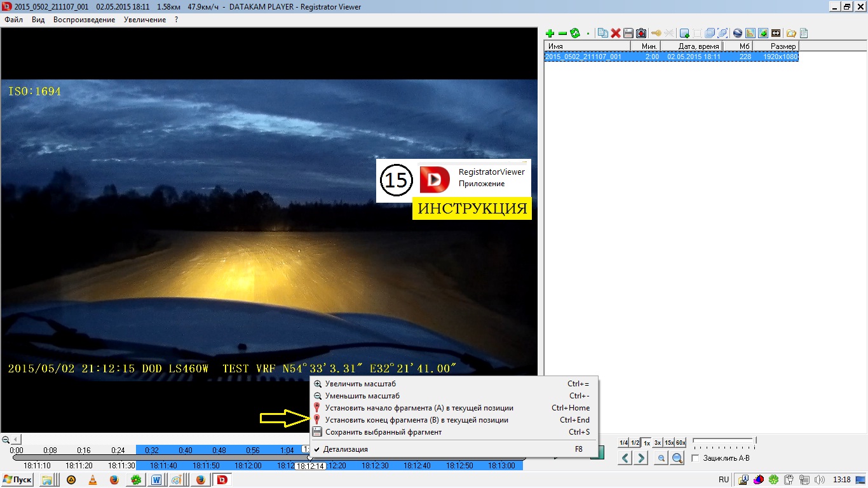
Task: Enable the Зациклить A-B checkbox
Action: click(695, 458)
